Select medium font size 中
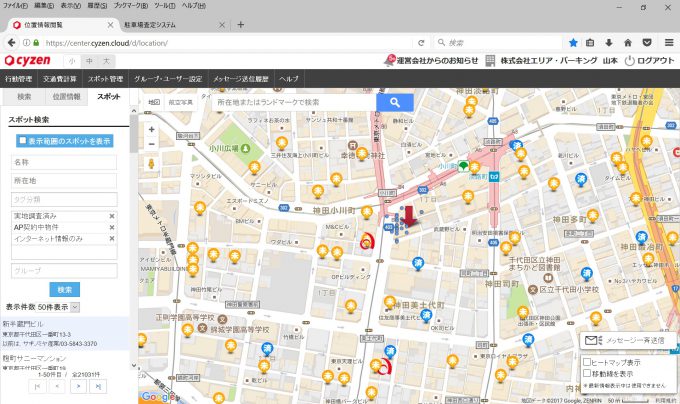The width and height of the screenshot is (680, 404). [x=89, y=61]
